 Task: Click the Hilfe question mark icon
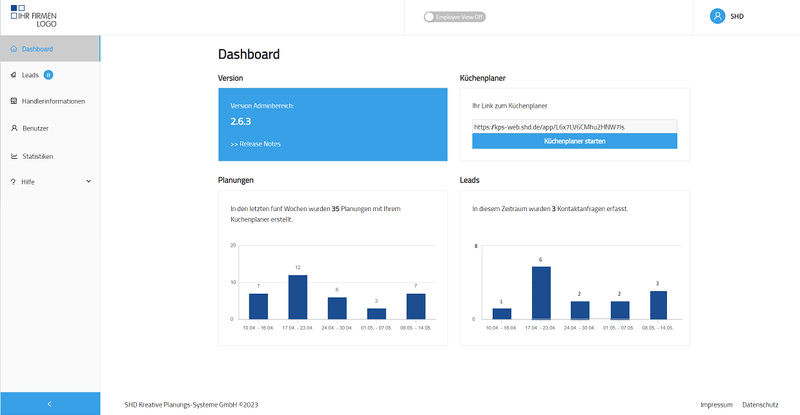[13, 182]
